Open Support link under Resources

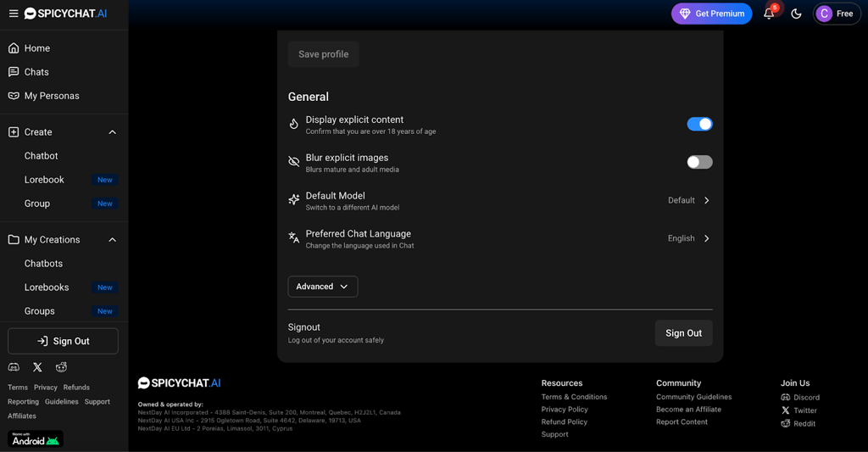[x=554, y=434]
